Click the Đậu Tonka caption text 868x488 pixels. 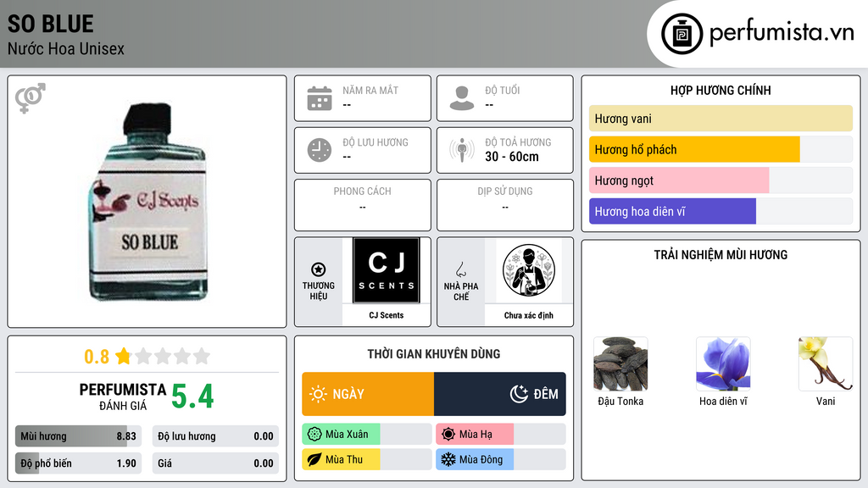620,401
